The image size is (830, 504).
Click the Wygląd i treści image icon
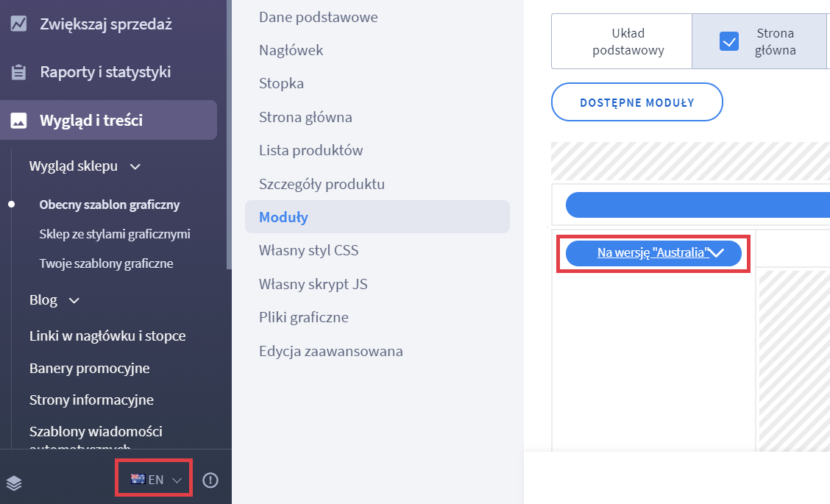pos(18,121)
